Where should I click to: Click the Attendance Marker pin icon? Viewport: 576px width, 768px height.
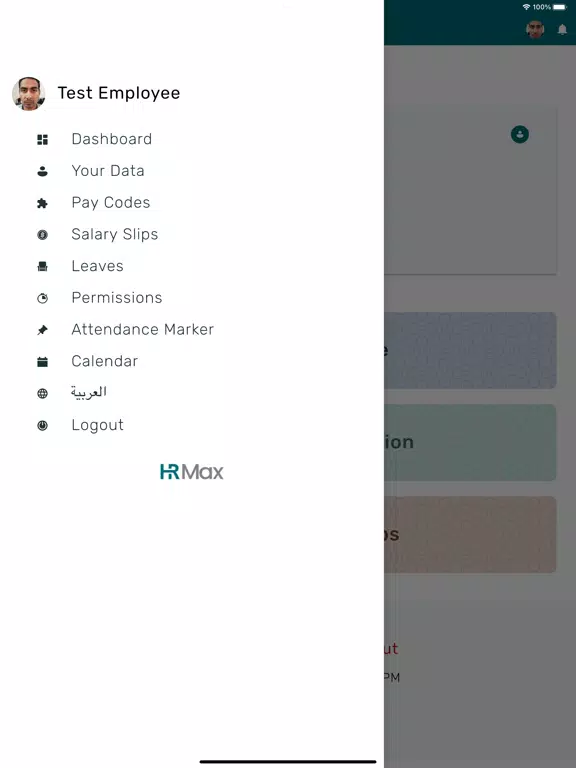click(x=43, y=330)
